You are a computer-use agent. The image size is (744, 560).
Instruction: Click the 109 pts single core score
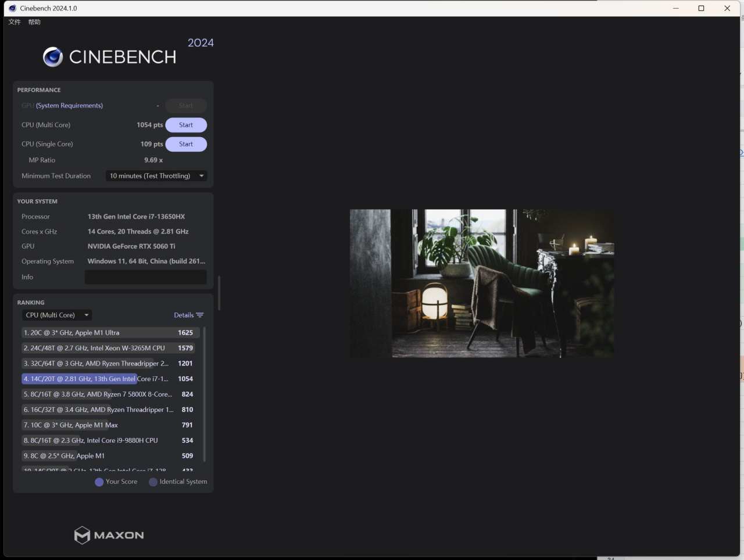pyautogui.click(x=152, y=144)
